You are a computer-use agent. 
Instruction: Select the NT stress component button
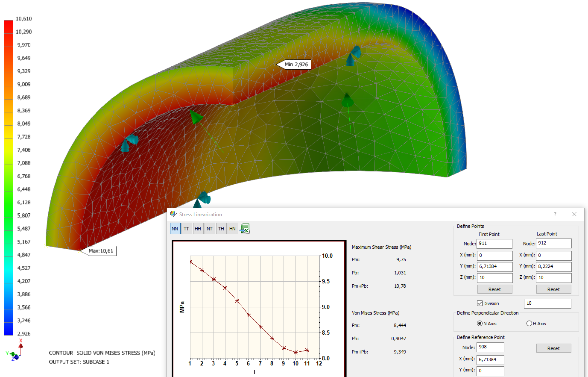click(210, 229)
